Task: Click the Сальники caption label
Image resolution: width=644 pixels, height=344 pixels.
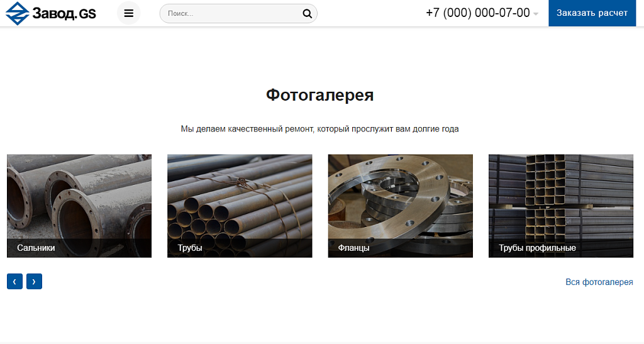Action: pyautogui.click(x=36, y=248)
